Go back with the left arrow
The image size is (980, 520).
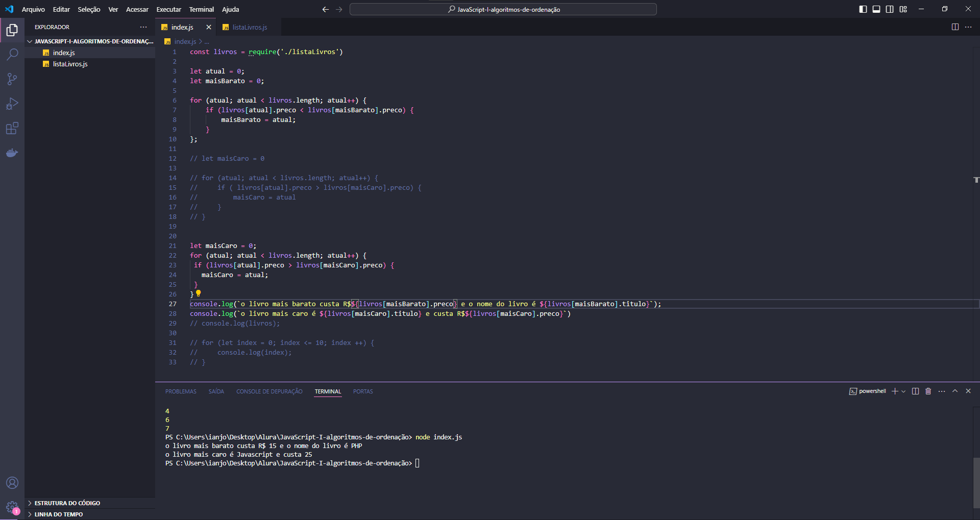point(326,9)
